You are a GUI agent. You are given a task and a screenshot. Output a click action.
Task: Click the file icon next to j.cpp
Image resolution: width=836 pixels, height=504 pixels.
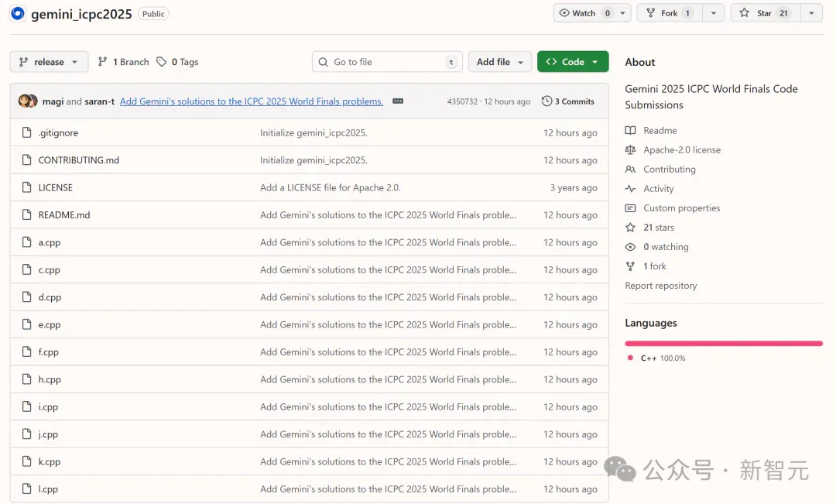pyautogui.click(x=26, y=434)
